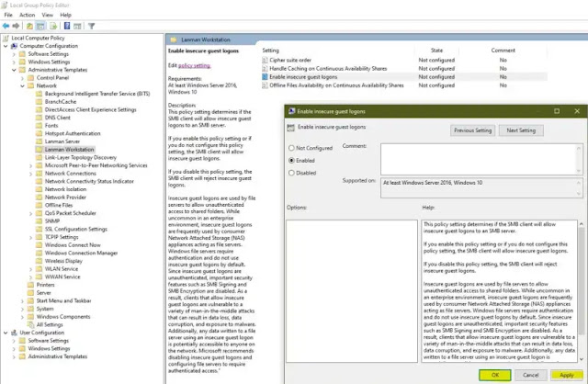This screenshot has width=588, height=384.
Task: Expand the Windows Components tree node
Action: [22, 315]
